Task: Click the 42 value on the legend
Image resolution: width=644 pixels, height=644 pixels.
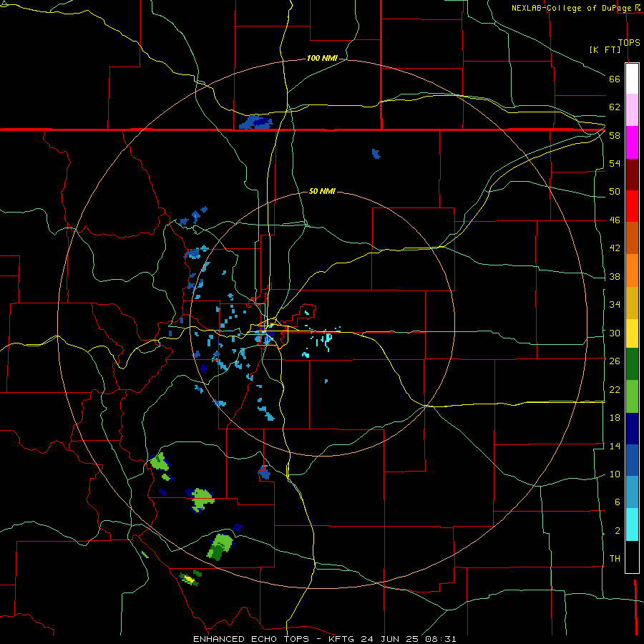Action: click(615, 248)
